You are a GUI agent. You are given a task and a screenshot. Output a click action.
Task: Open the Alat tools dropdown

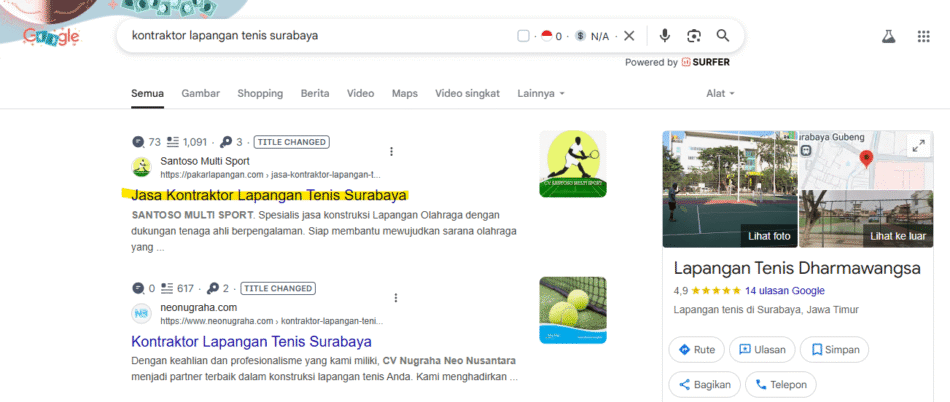tap(720, 93)
